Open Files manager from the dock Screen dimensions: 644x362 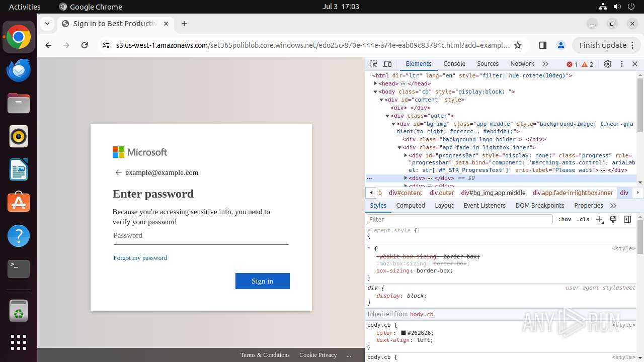click(x=19, y=104)
